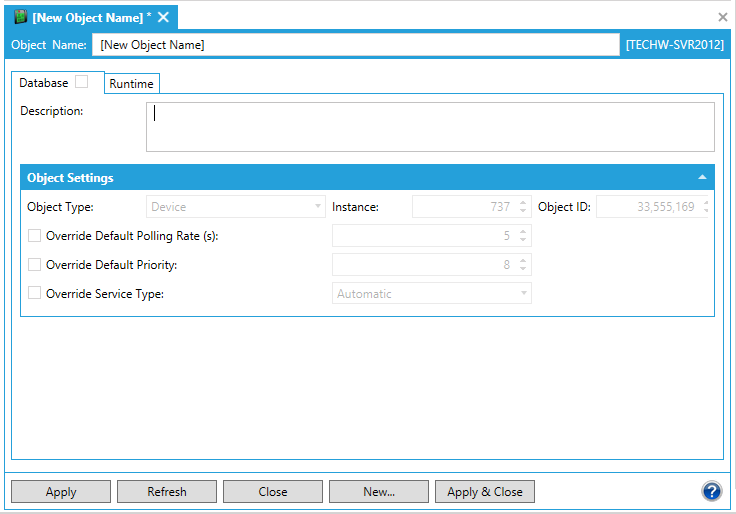Click the blue help question mark icon
This screenshot has width=736, height=514.
pyautogui.click(x=711, y=491)
